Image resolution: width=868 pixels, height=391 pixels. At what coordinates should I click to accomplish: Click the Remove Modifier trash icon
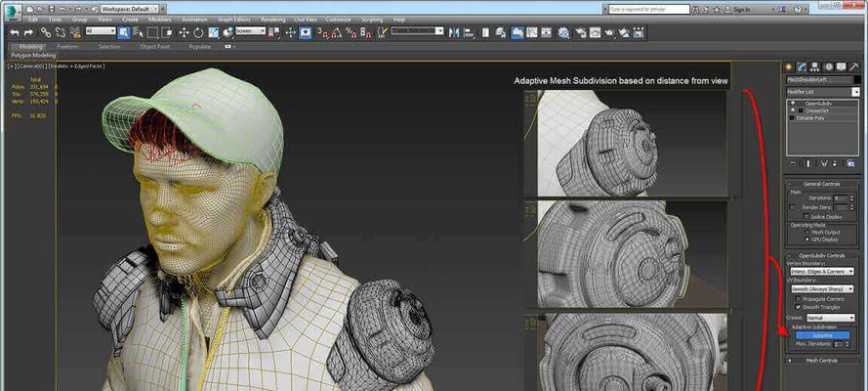pyautogui.click(x=835, y=164)
